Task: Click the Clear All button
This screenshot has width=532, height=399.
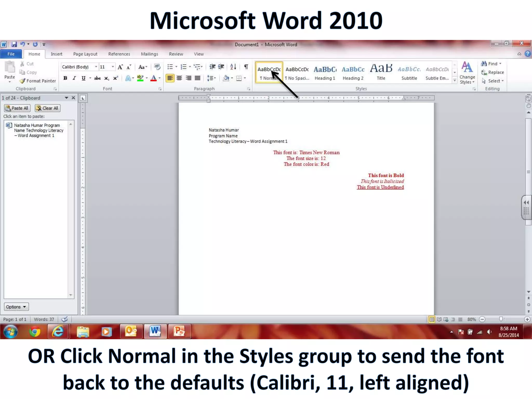Action: tap(48, 108)
